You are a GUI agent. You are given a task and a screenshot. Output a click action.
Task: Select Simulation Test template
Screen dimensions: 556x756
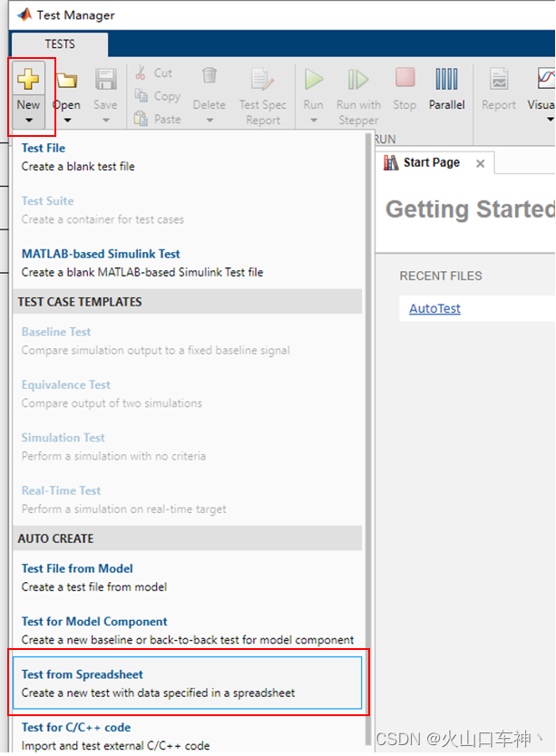point(187,447)
